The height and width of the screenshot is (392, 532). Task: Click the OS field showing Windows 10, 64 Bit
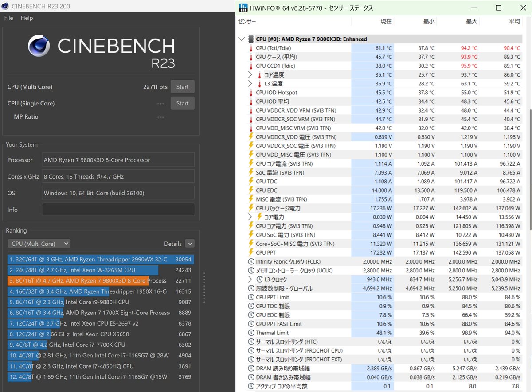coord(118,193)
